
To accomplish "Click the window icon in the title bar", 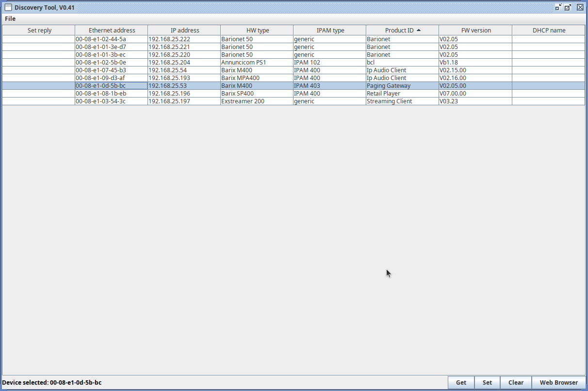I will click(8, 7).
